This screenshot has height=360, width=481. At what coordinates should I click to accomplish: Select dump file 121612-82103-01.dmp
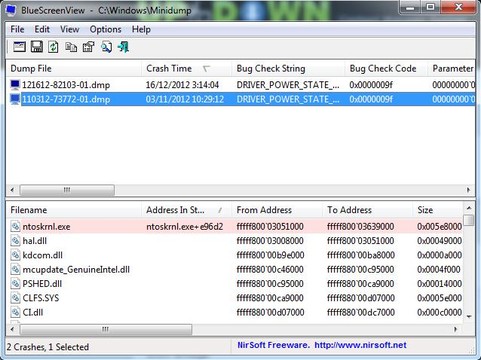pyautogui.click(x=240, y=85)
